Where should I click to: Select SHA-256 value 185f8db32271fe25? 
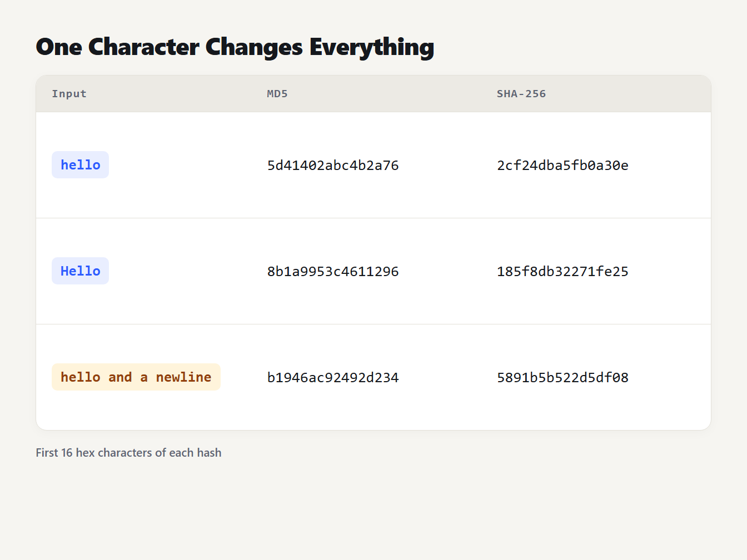click(x=562, y=272)
